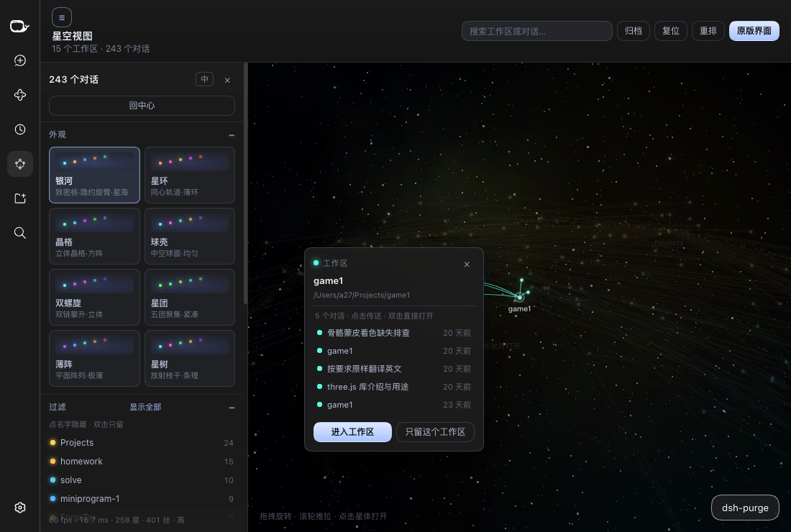Select the 星树 appearance card
This screenshot has width=791, height=532.
click(190, 359)
